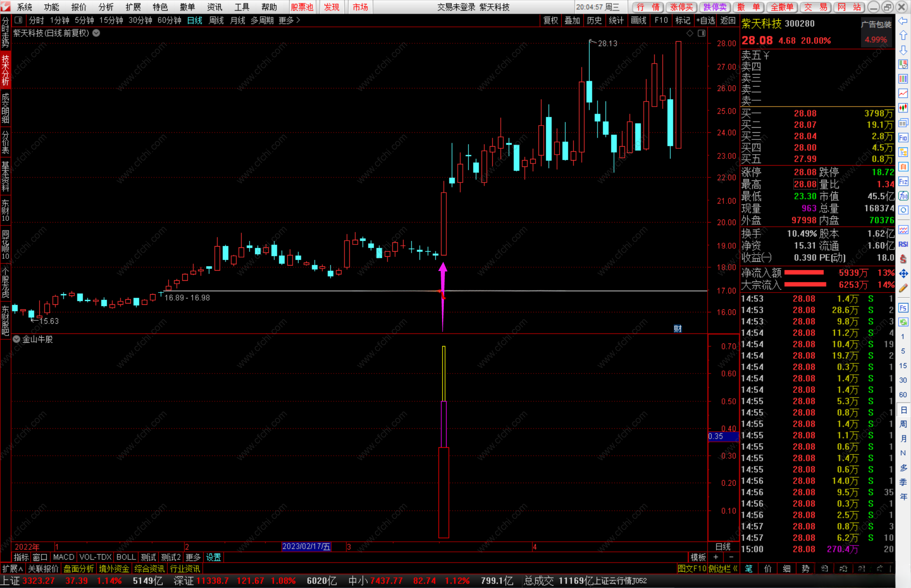The image size is (911, 588).
Task: Click the +自选 button
Action: 706,20
